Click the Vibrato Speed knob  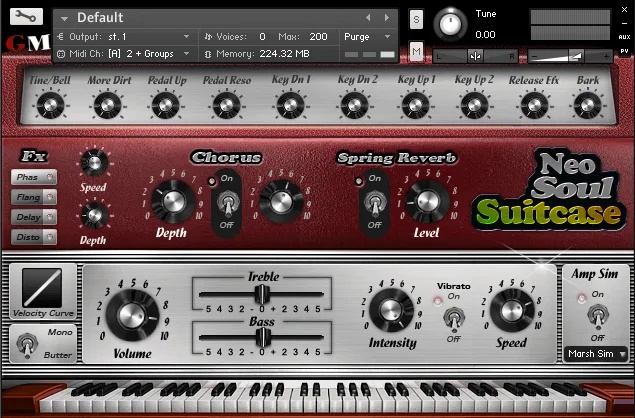click(x=512, y=310)
